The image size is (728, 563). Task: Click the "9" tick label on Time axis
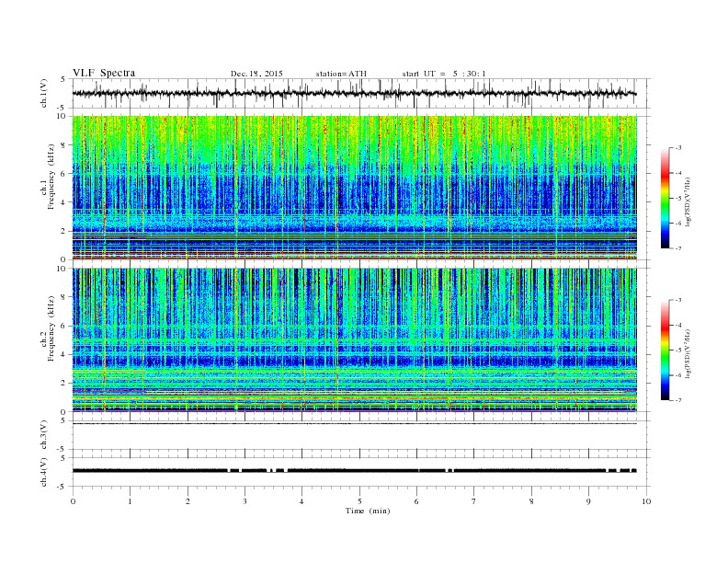[x=588, y=501]
